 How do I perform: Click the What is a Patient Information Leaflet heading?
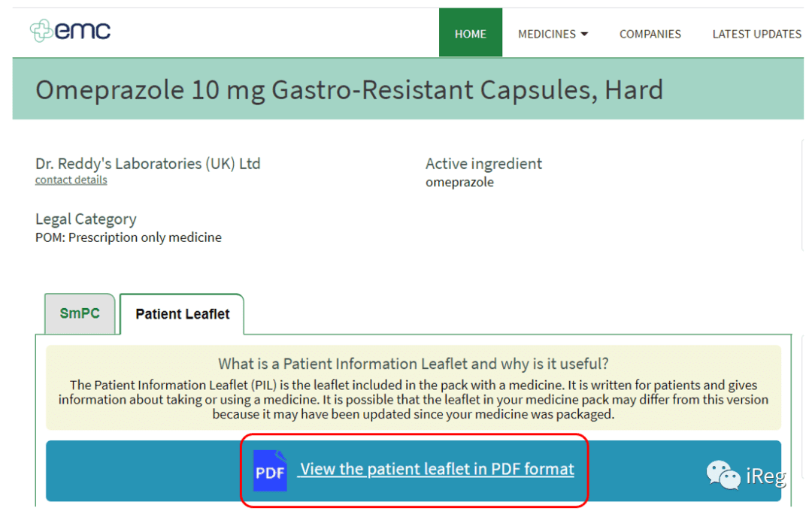(414, 364)
